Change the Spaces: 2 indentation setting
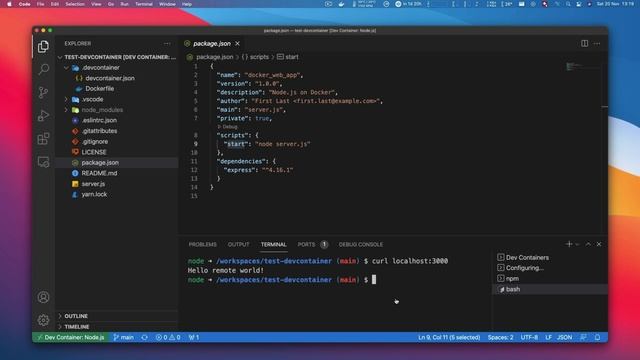Image resolution: width=640 pixels, height=360 pixels. coord(500,337)
